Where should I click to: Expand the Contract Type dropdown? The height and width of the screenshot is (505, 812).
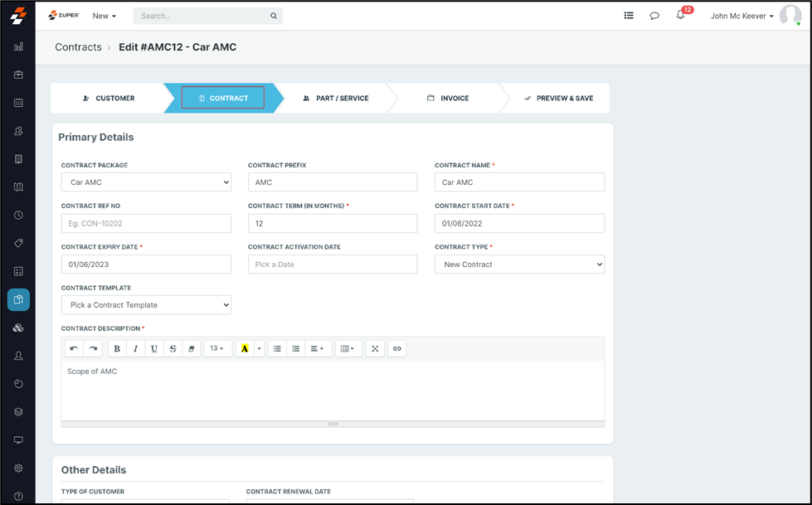pos(519,265)
